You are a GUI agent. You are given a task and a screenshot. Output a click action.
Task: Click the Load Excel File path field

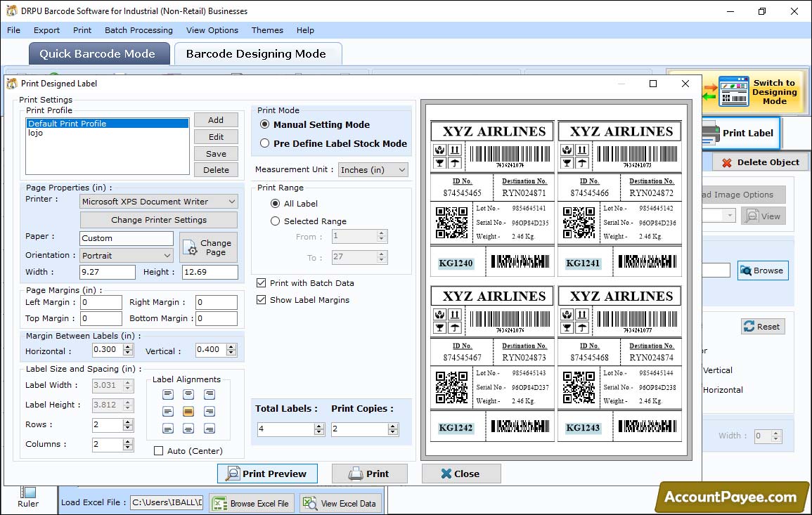[166, 502]
